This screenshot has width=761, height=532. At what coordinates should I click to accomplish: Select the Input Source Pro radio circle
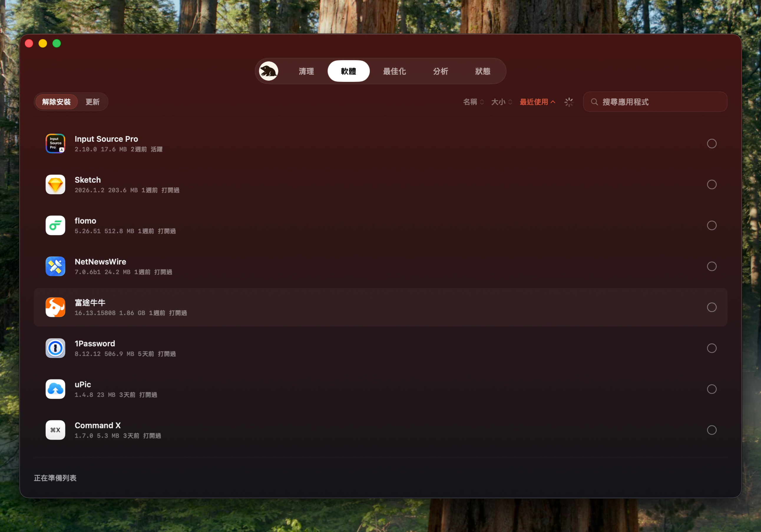(x=712, y=143)
